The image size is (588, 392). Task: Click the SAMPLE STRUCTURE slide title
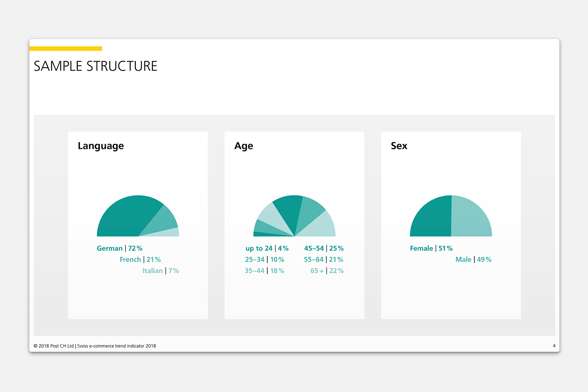[95, 66]
